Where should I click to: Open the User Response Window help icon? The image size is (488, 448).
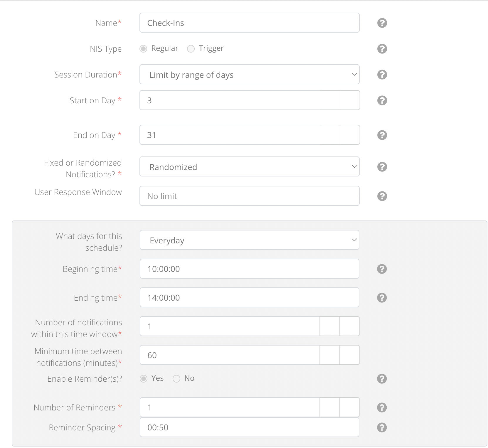coord(382,196)
